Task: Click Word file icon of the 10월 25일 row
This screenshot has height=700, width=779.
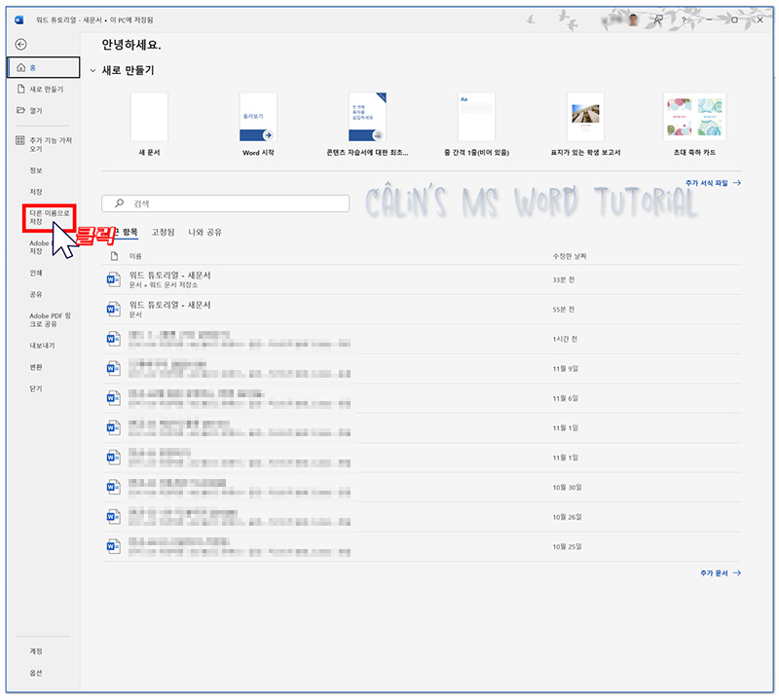Action: point(114,546)
